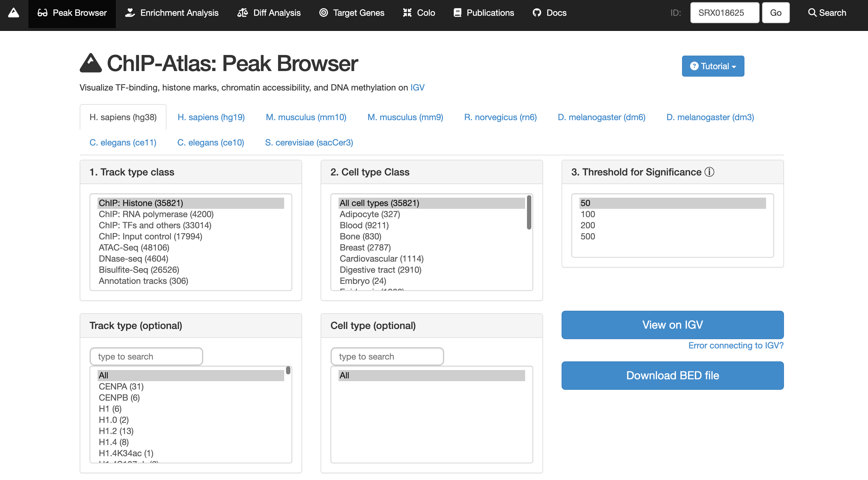Select H1.2 (13) track type
Image resolution: width=868 pixels, height=480 pixels.
[191, 431]
